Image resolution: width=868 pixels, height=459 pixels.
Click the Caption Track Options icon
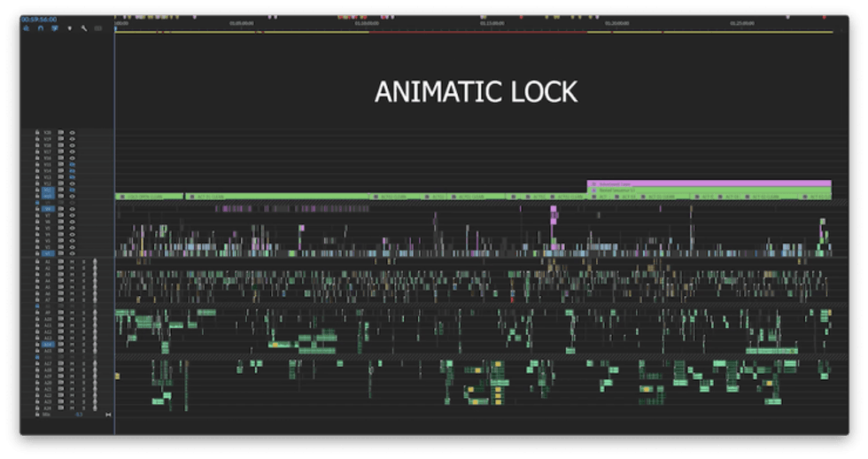click(x=98, y=28)
